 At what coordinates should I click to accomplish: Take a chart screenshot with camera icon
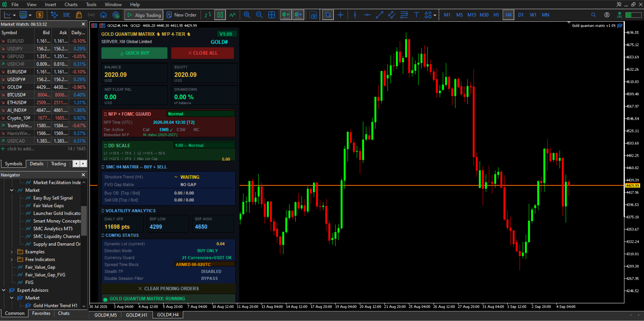[x=314, y=15]
